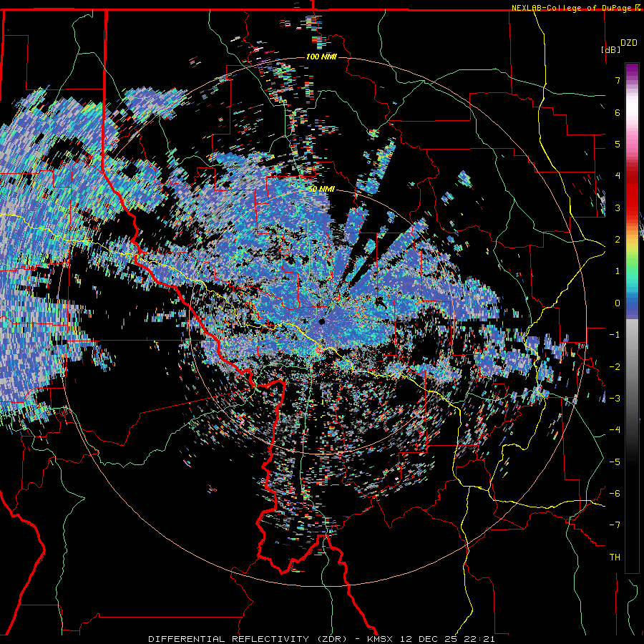
Task: Click the legend value 2 label
Action: click(618, 240)
